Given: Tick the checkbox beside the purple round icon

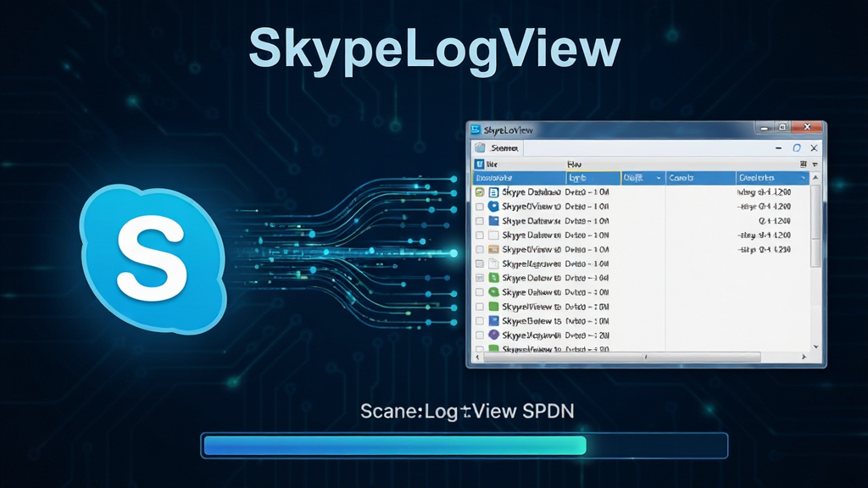Looking at the screenshot, I should tap(480, 335).
